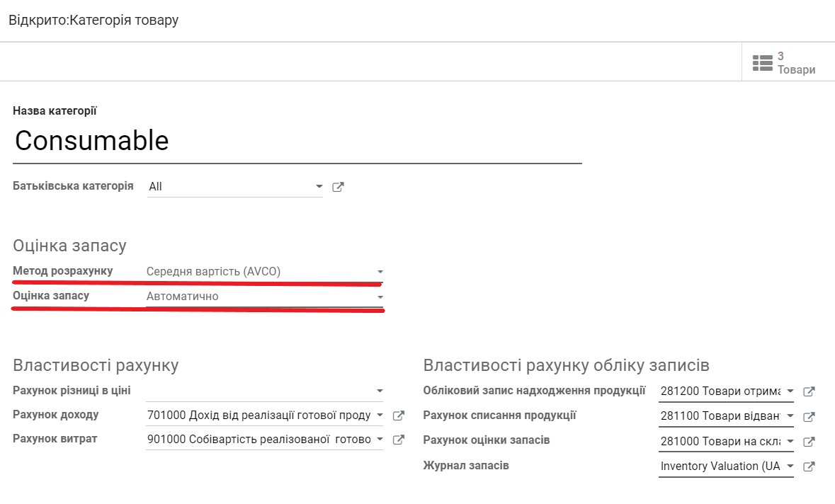Open stock valuation account 281000 external link
The image size is (835, 504).
point(809,440)
